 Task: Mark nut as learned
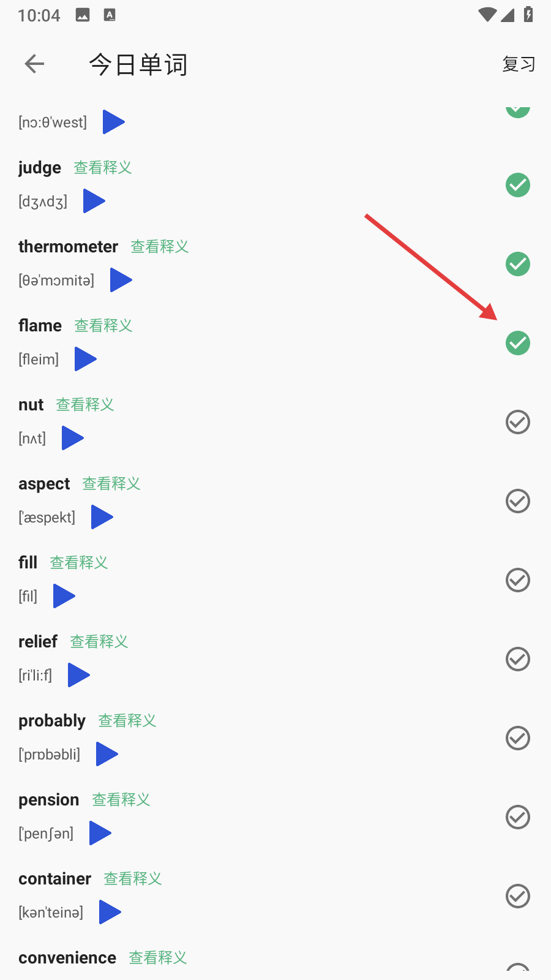(x=518, y=422)
